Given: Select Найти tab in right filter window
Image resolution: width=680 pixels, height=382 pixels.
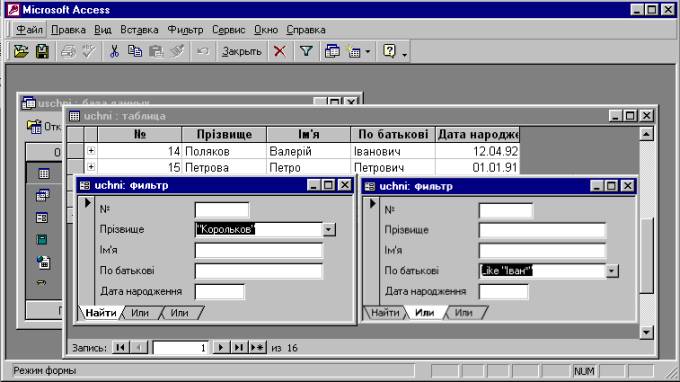Looking at the screenshot, I should point(385,313).
